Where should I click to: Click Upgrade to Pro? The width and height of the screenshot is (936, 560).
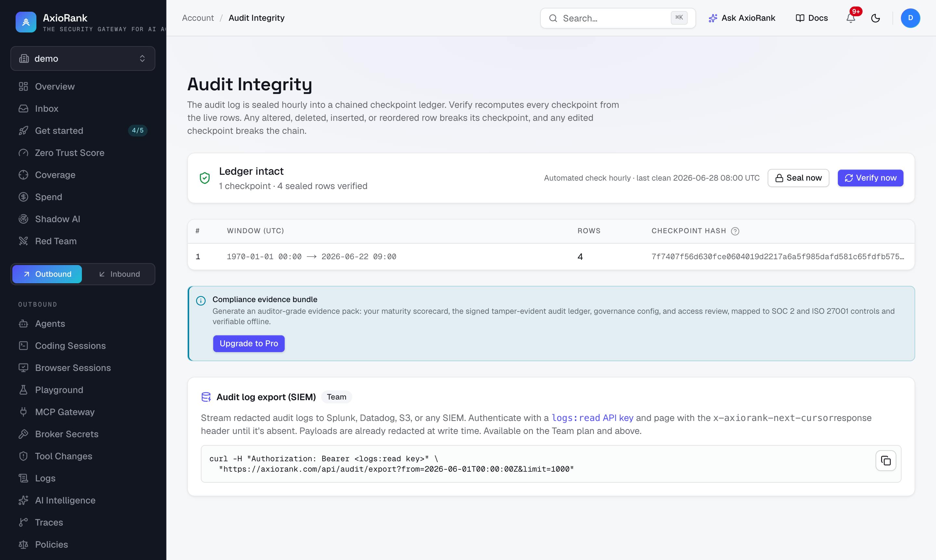tap(249, 343)
